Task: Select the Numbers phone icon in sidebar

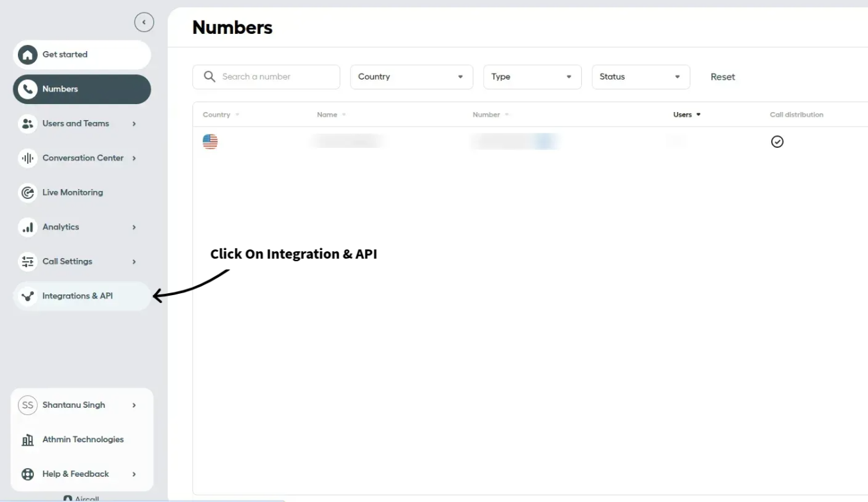Action: coord(27,89)
